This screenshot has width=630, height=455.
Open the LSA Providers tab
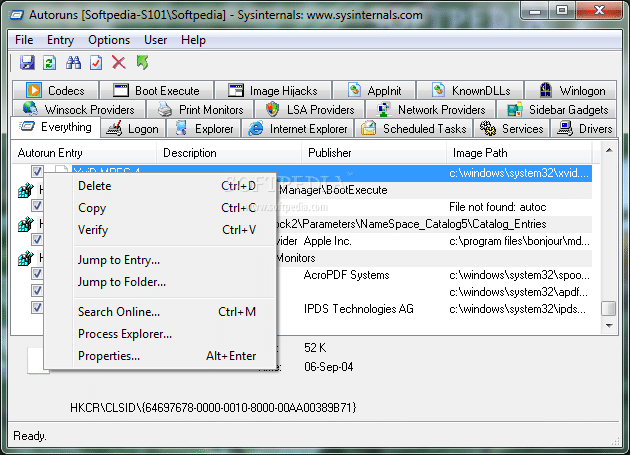pyautogui.click(x=309, y=109)
